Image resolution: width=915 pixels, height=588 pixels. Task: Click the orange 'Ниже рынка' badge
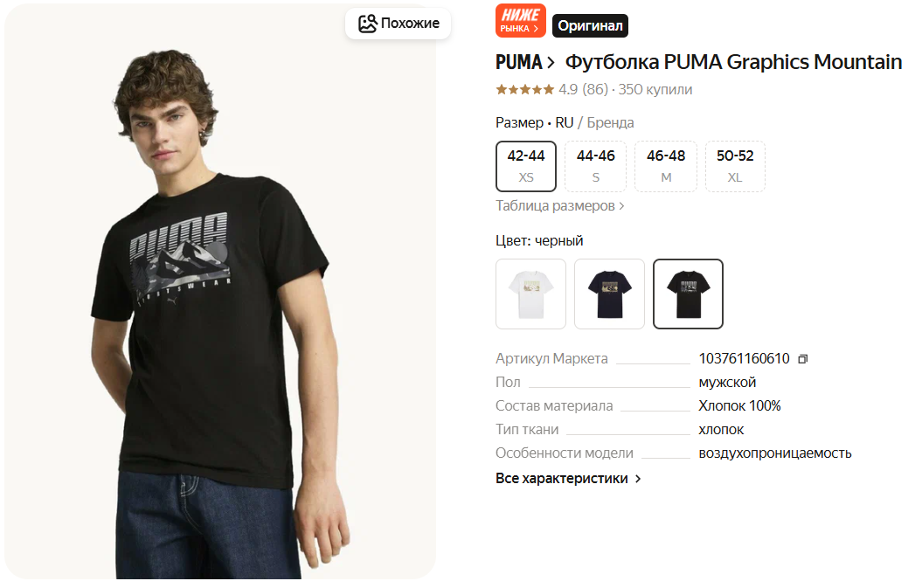tap(520, 21)
